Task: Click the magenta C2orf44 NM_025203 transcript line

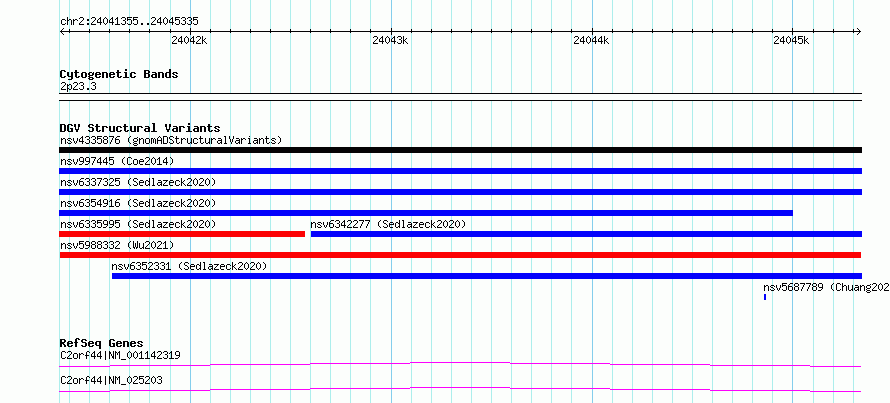Action: coord(460,389)
